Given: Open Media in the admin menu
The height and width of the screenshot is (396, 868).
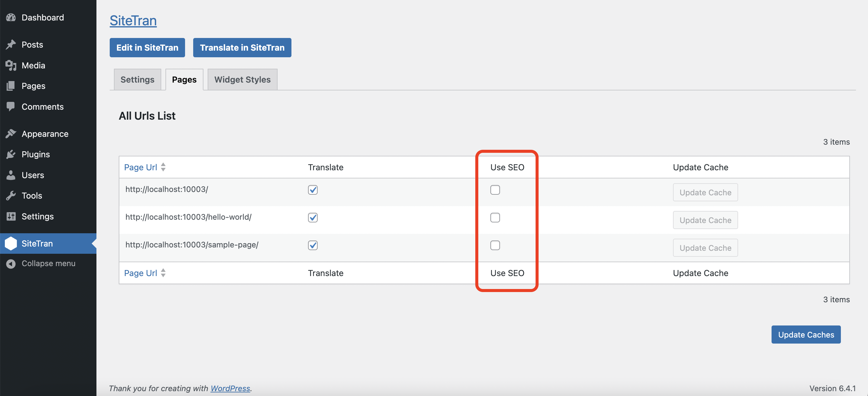Looking at the screenshot, I should click(48, 65).
